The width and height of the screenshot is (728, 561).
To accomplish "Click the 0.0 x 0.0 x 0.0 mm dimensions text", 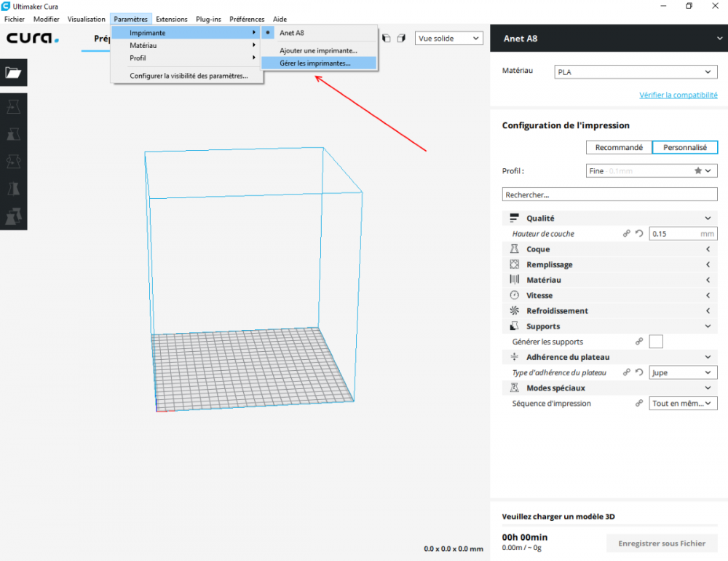I will [x=453, y=549].
